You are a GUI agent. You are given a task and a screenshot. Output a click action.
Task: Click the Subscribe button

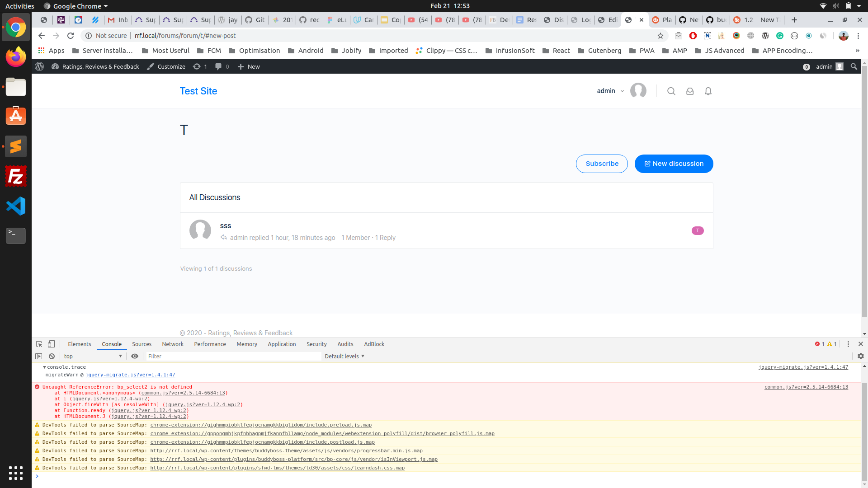pyautogui.click(x=602, y=164)
